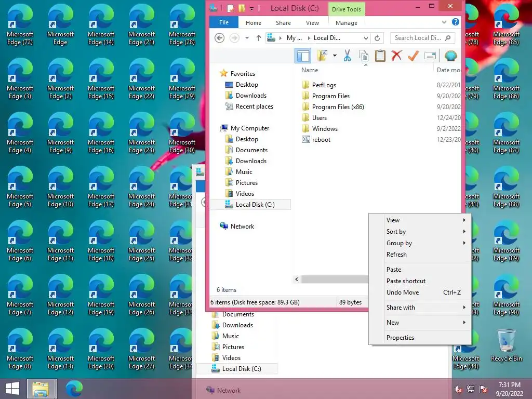The height and width of the screenshot is (399, 532).
Task: Select Local Disk (C:) in back Explorer window
Action: point(236,369)
